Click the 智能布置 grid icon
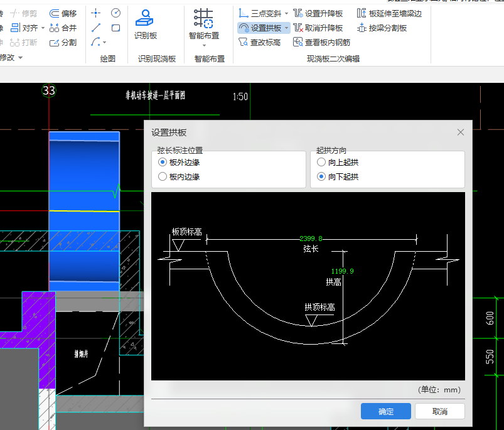The height and width of the screenshot is (430, 504). coord(203,18)
